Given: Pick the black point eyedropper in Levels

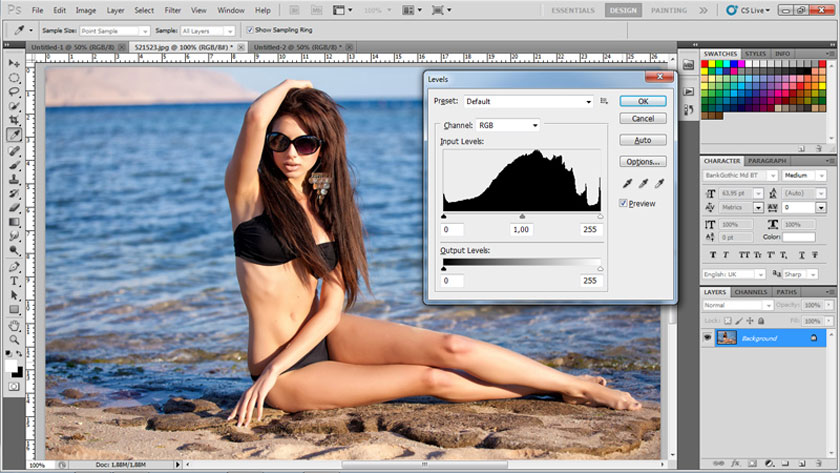Looking at the screenshot, I should click(x=627, y=183).
